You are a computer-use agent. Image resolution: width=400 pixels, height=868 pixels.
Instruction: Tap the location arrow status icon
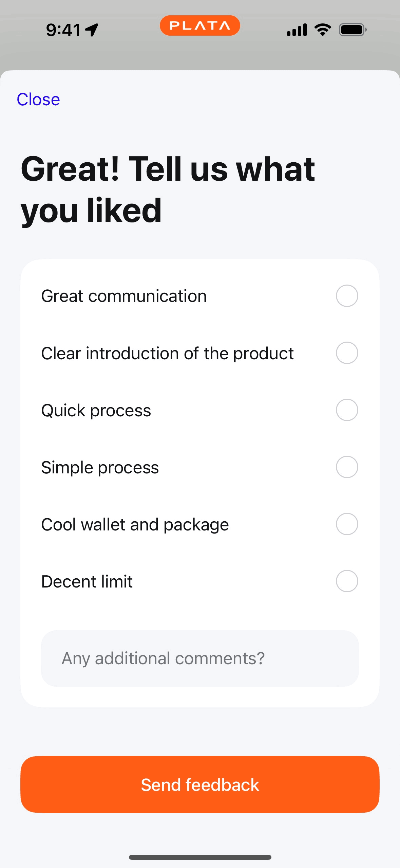[92, 30]
